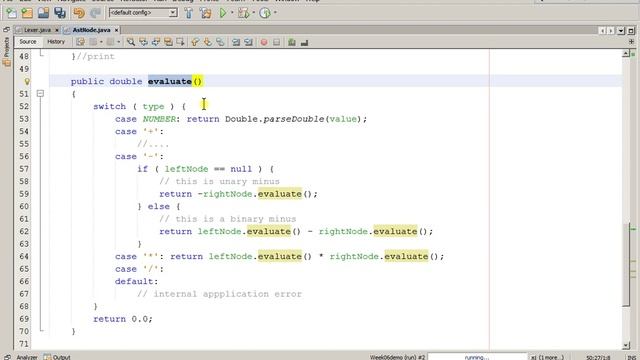
Task: Click the 'running...' progress bar
Action: (477, 357)
